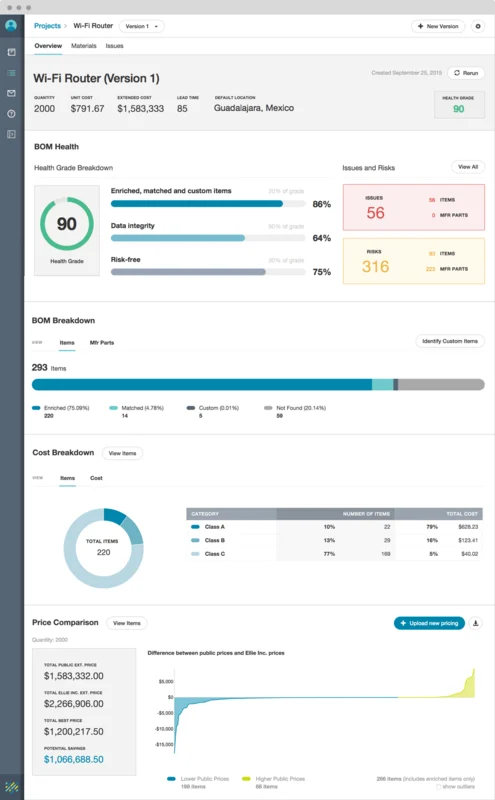Click the download icon beside Upload new pricing
Viewport: 495px width, 800px height.
475,623
